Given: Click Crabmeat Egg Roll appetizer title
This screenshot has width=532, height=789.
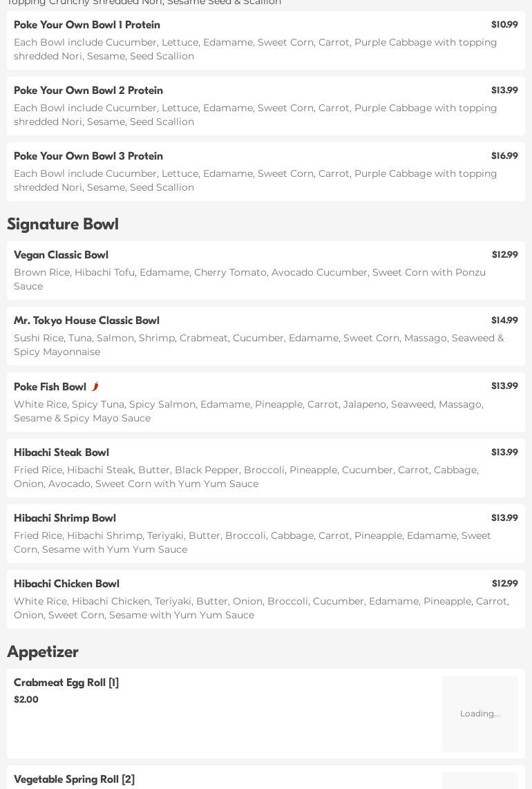Looking at the screenshot, I should (x=66, y=683).
